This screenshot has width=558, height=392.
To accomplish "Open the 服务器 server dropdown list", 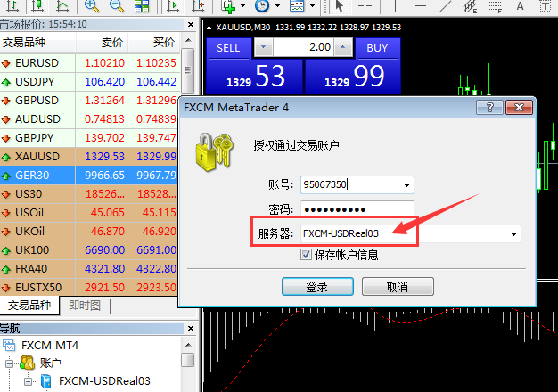I will 513,234.
